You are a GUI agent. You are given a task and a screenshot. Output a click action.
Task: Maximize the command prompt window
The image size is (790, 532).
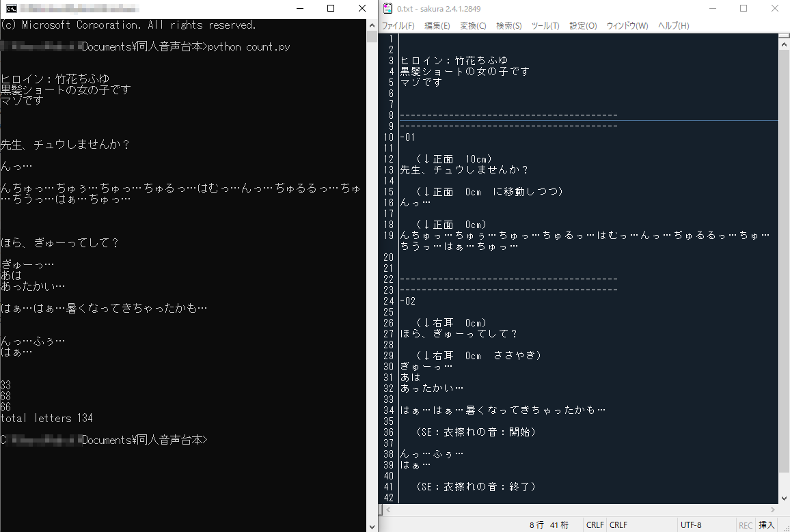331,9
